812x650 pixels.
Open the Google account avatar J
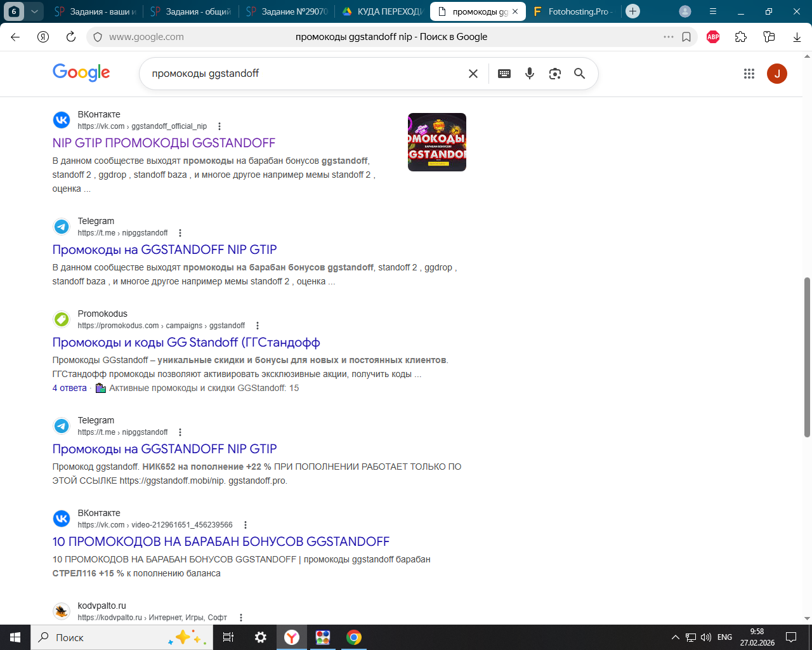777,74
